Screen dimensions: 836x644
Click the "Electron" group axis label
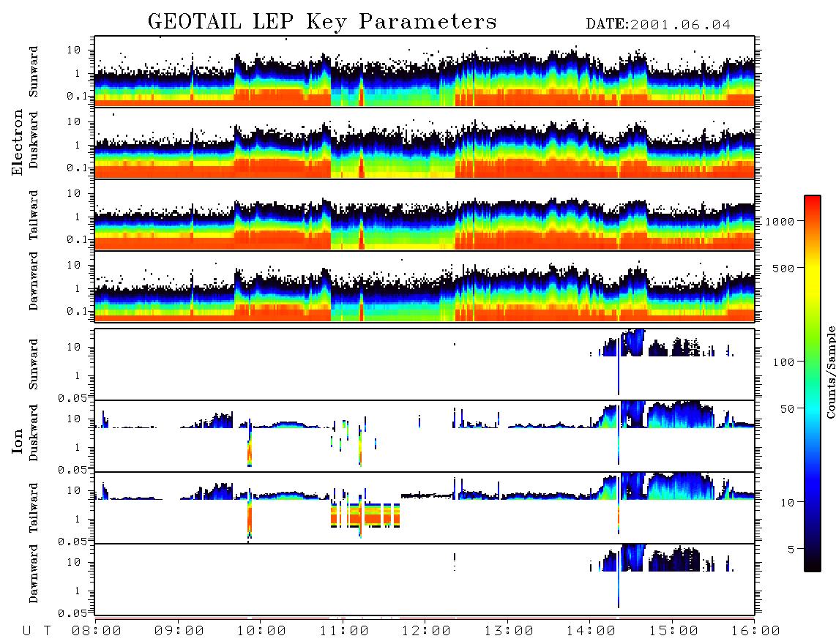click(18, 142)
